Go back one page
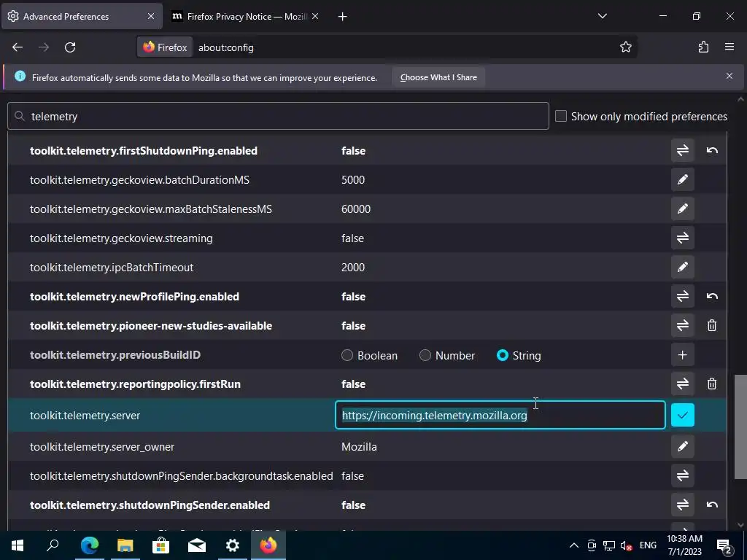This screenshot has width=747, height=560. 18,47
